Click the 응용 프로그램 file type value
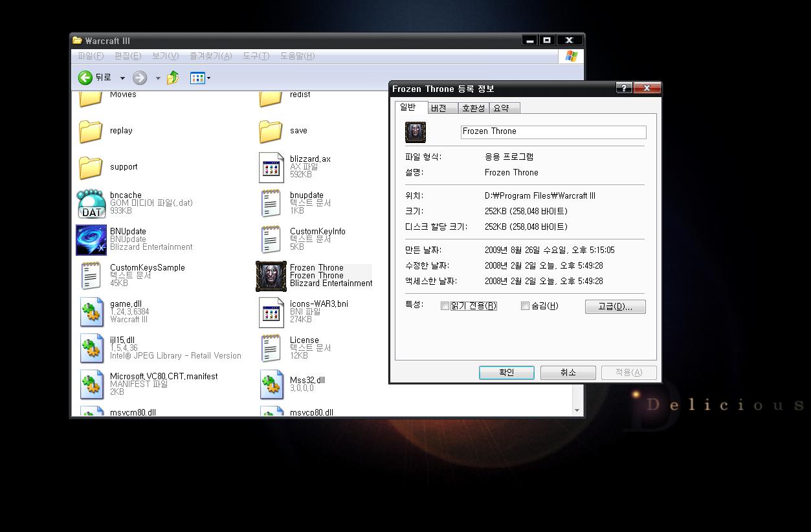 pos(509,157)
